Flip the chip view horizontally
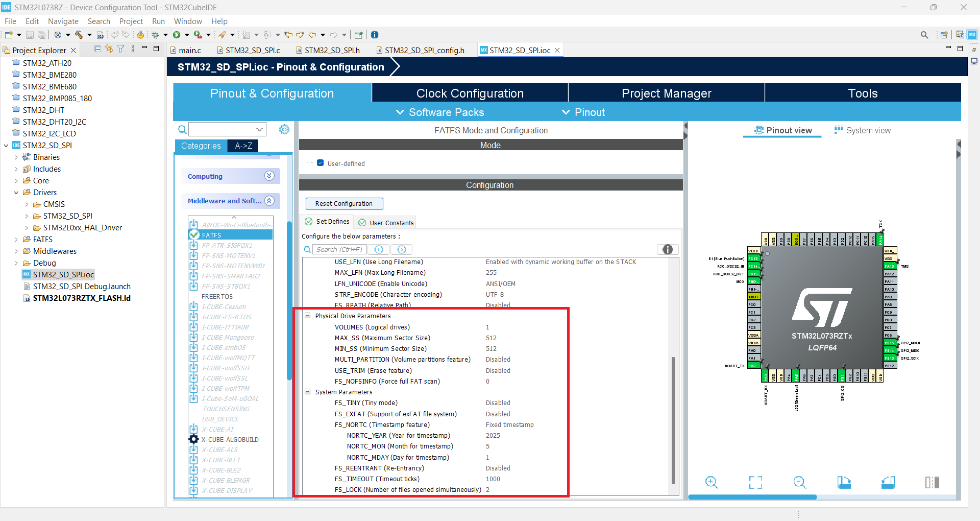 pos(932,482)
